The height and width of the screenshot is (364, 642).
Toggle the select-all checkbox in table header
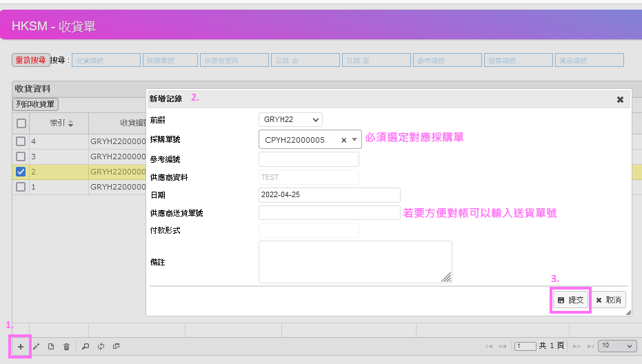(21, 123)
